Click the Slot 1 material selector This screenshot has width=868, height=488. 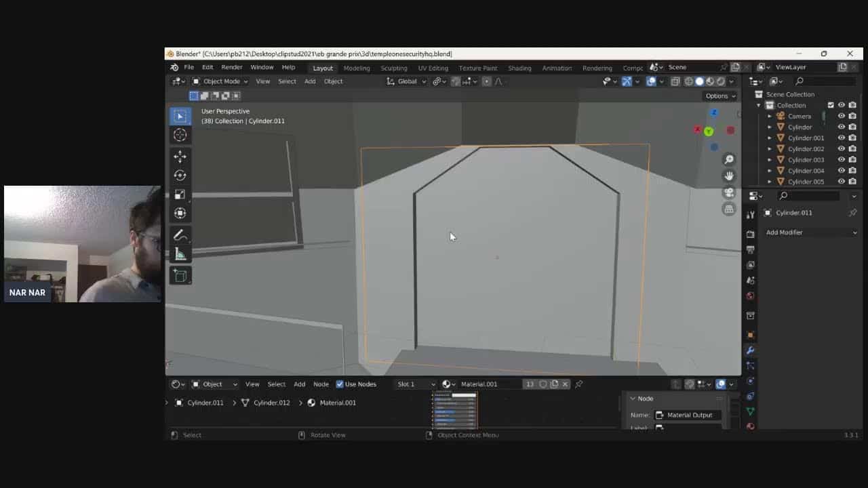point(416,384)
